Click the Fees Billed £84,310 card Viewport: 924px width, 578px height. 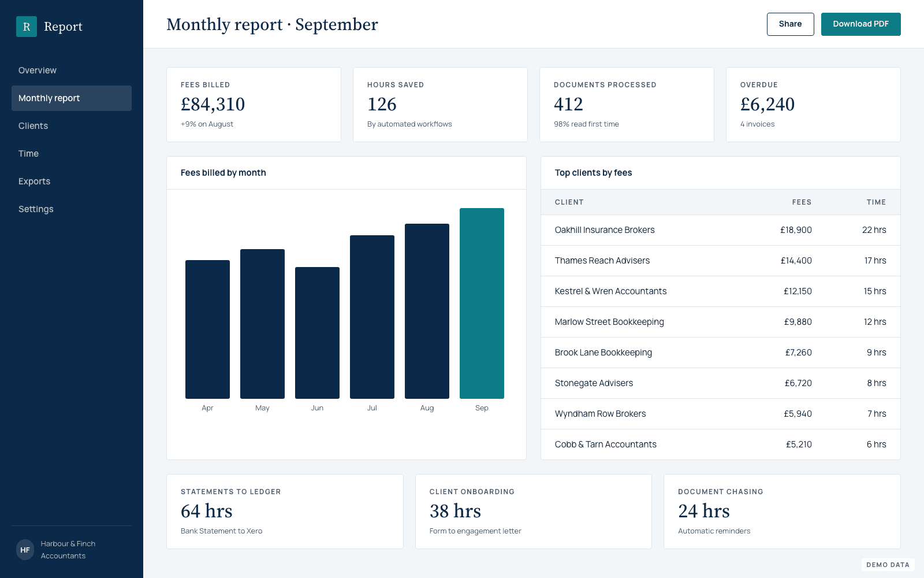tap(254, 105)
